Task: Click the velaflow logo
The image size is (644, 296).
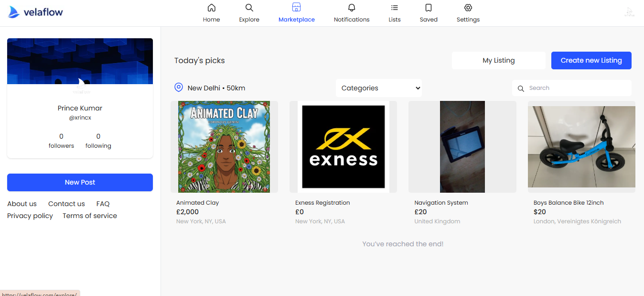Action: (x=36, y=12)
